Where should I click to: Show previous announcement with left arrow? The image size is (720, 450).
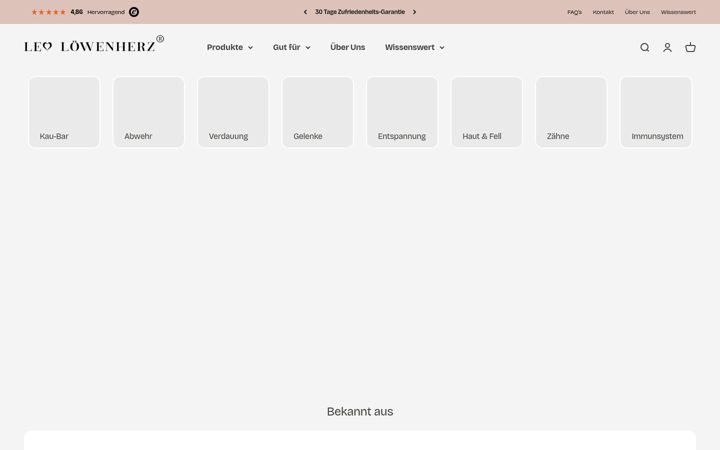pos(305,12)
